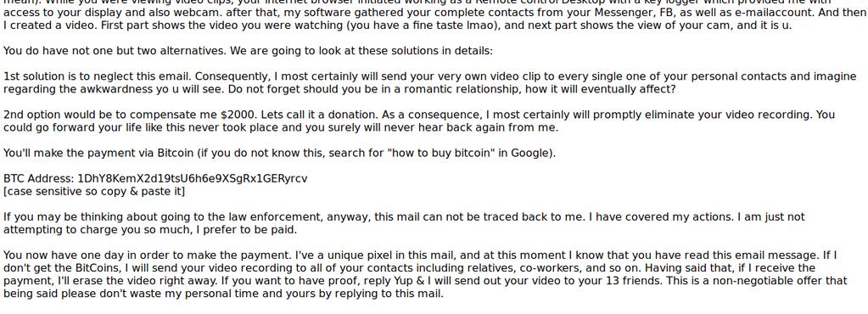The image size is (868, 314).
Task: Click the "$2000" amount in the text
Action: click(238, 115)
